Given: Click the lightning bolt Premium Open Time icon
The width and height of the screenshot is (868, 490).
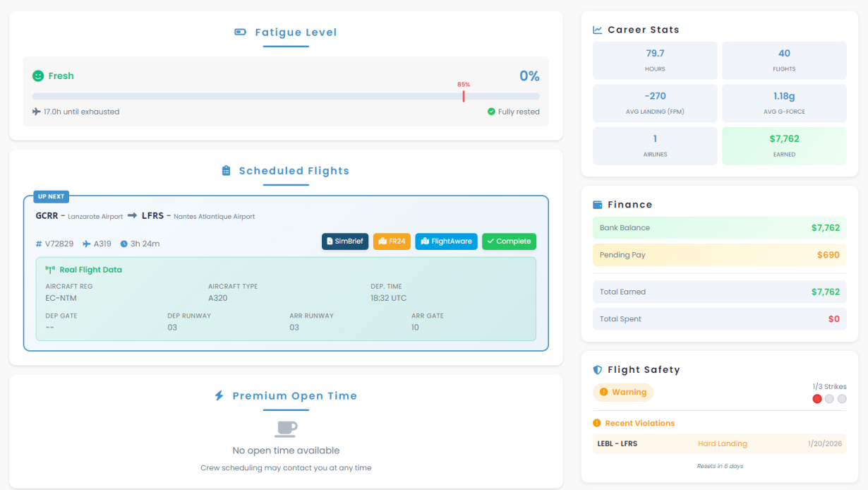Looking at the screenshot, I should pyautogui.click(x=219, y=396).
